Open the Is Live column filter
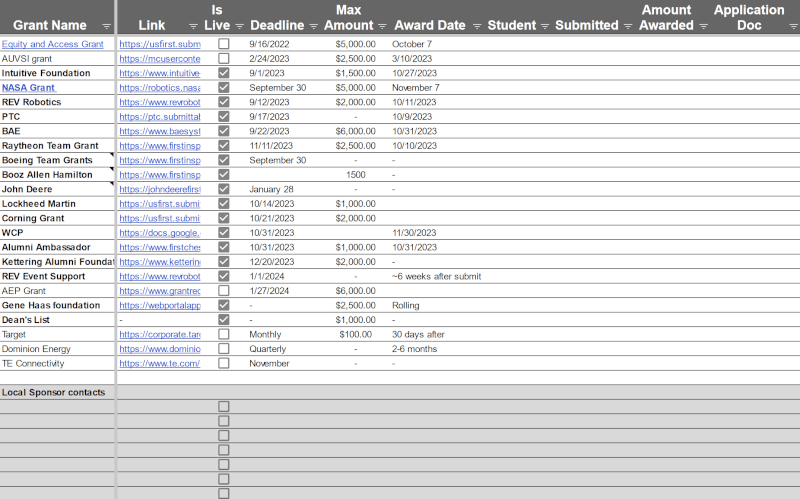The width and height of the screenshot is (800, 499). tap(239, 27)
